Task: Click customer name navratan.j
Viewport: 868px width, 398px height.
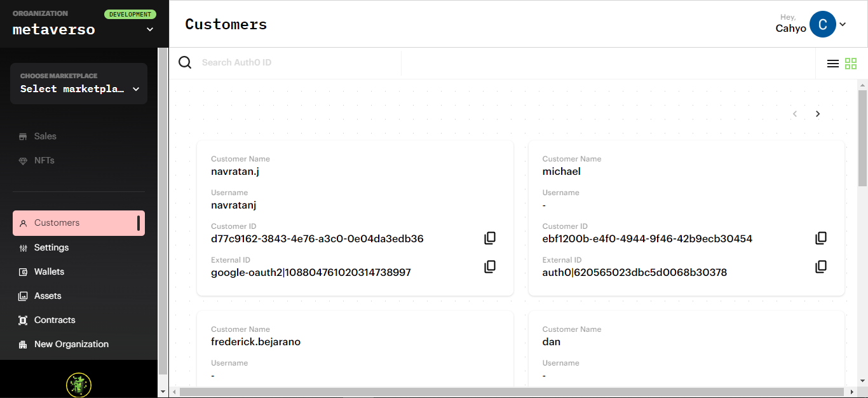Action: pyautogui.click(x=235, y=172)
